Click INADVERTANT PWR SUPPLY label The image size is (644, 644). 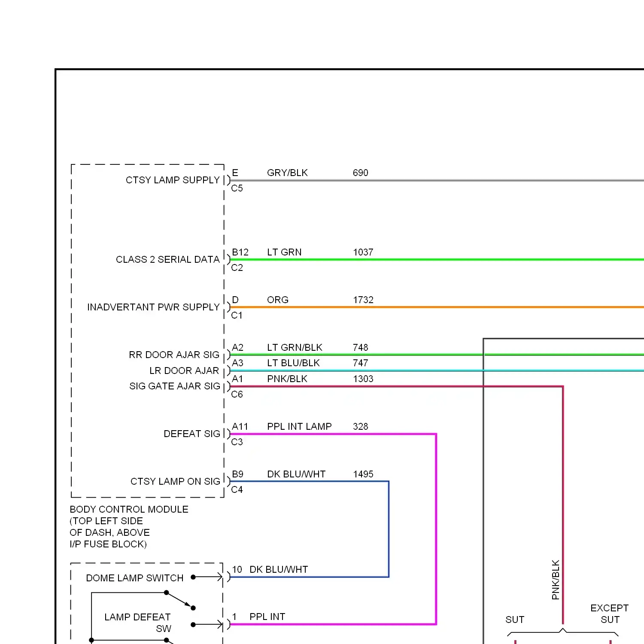pyautogui.click(x=153, y=307)
